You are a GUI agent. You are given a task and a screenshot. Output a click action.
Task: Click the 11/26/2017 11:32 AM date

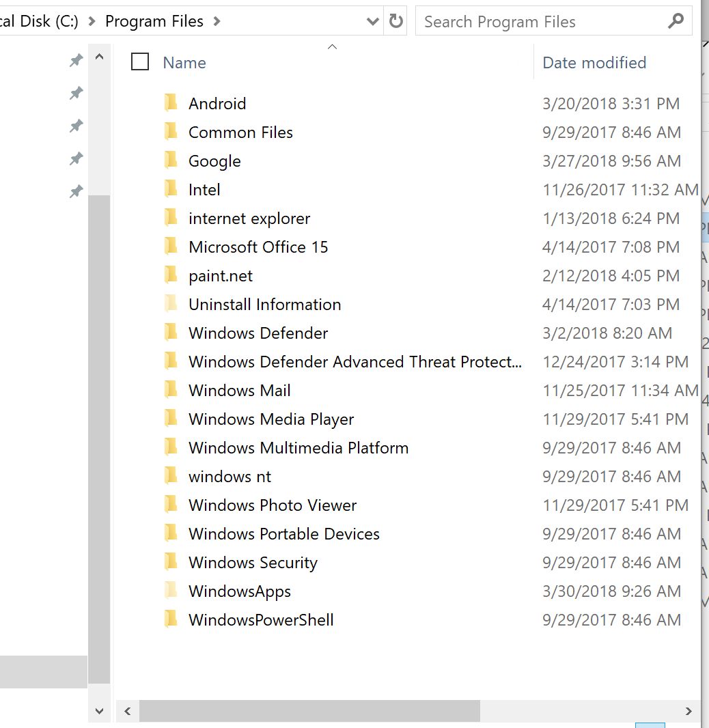[x=620, y=189]
